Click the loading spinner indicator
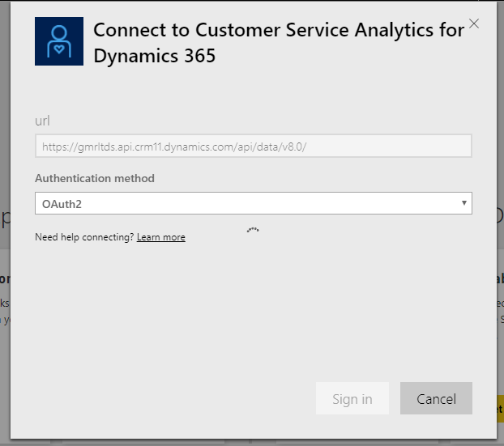 click(x=253, y=231)
